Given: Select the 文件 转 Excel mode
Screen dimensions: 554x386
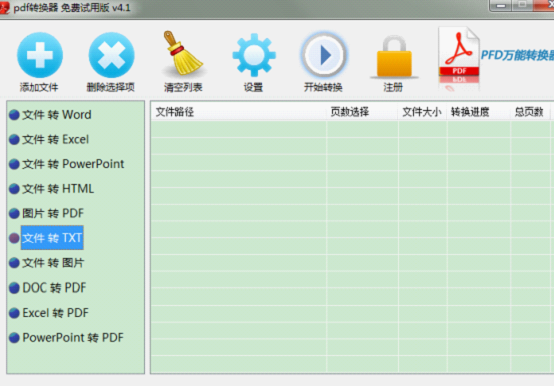Looking at the screenshot, I should 55,139.
